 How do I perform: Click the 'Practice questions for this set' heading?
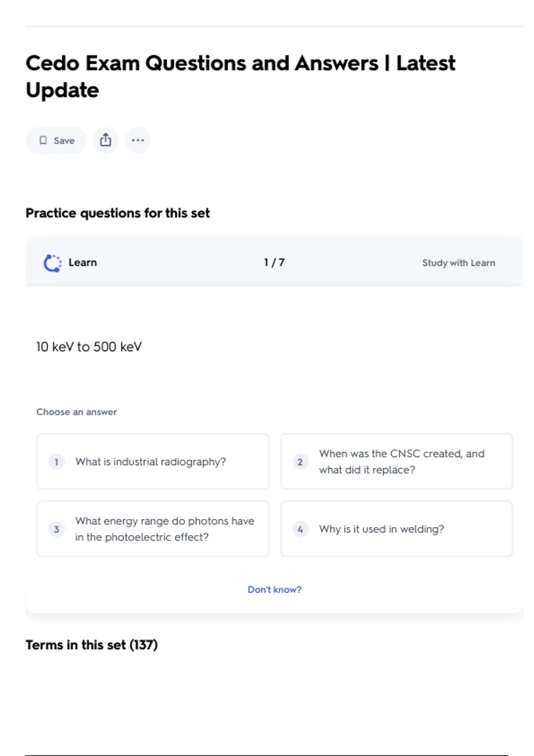pyautogui.click(x=117, y=213)
